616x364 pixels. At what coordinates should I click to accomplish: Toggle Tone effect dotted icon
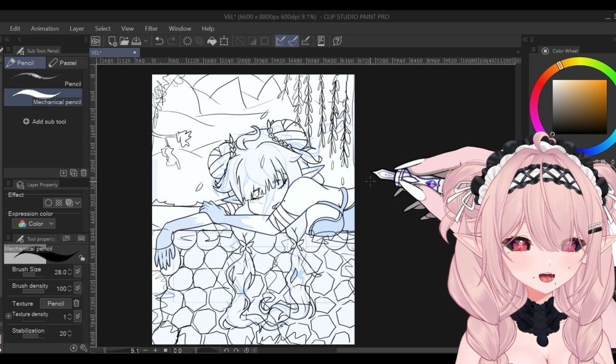point(59,203)
